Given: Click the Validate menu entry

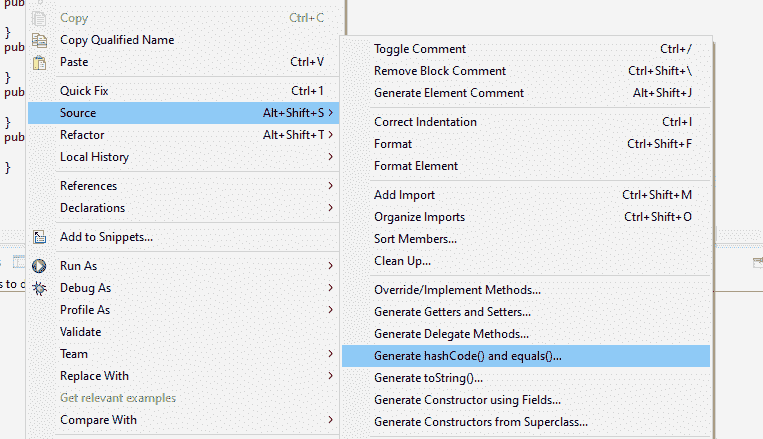Looking at the screenshot, I should (x=80, y=332).
